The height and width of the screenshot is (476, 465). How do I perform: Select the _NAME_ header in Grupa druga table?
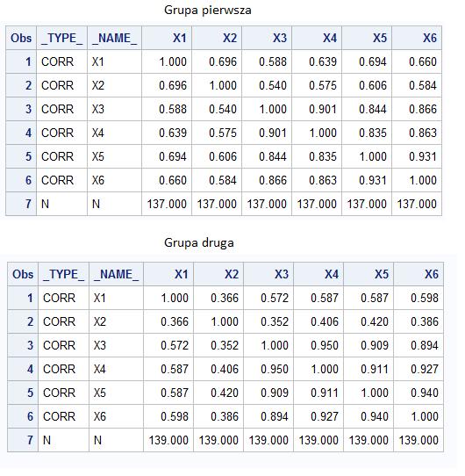[116, 274]
